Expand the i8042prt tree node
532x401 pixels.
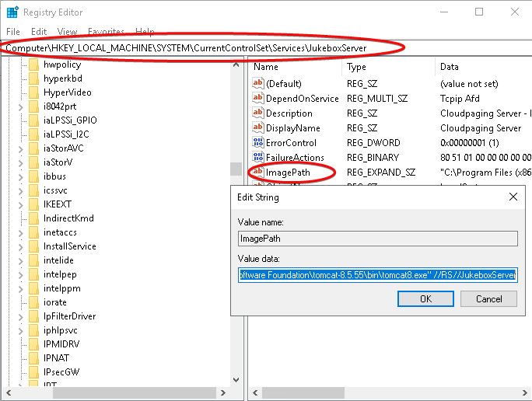point(21,106)
